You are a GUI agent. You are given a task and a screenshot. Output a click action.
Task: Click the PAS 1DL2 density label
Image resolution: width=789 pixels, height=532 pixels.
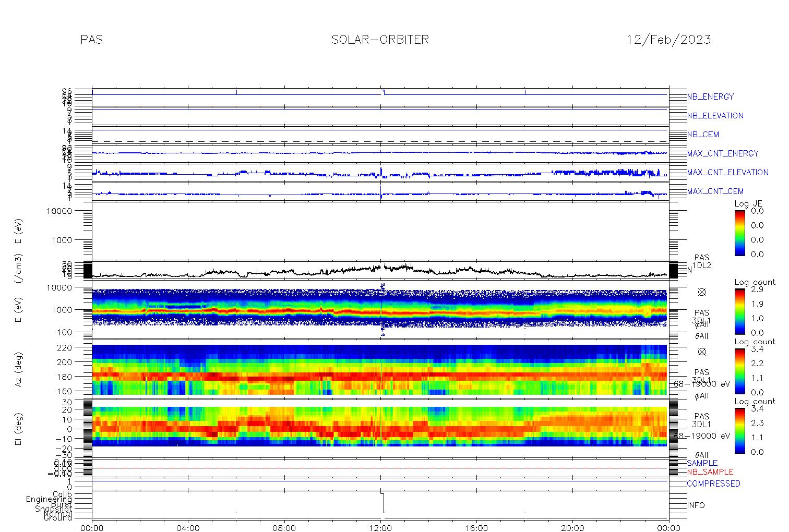pyautogui.click(x=702, y=262)
